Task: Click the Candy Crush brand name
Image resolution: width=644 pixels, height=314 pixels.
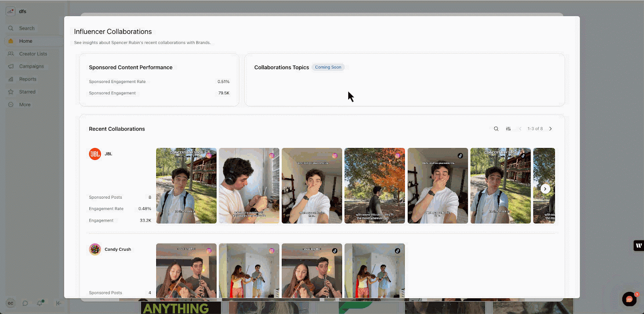Action: tap(118, 250)
